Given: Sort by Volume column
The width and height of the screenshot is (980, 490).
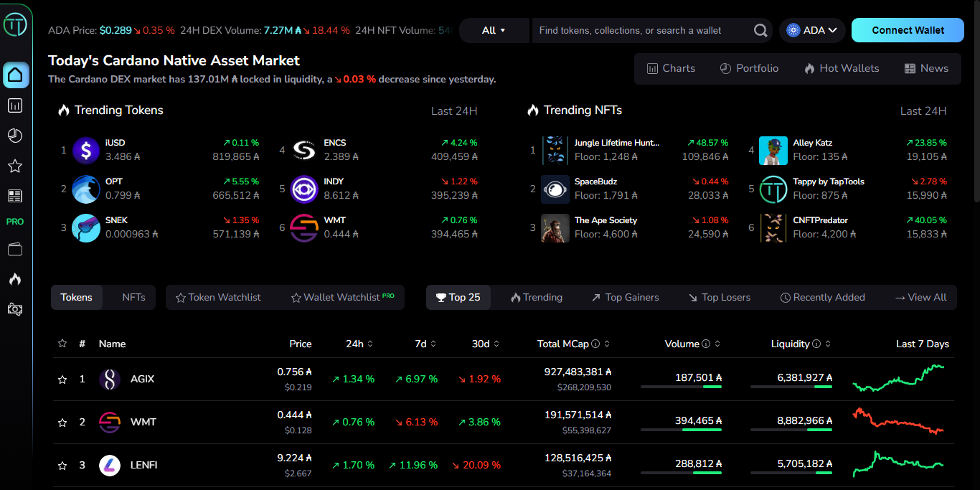Looking at the screenshot, I should tap(692, 344).
